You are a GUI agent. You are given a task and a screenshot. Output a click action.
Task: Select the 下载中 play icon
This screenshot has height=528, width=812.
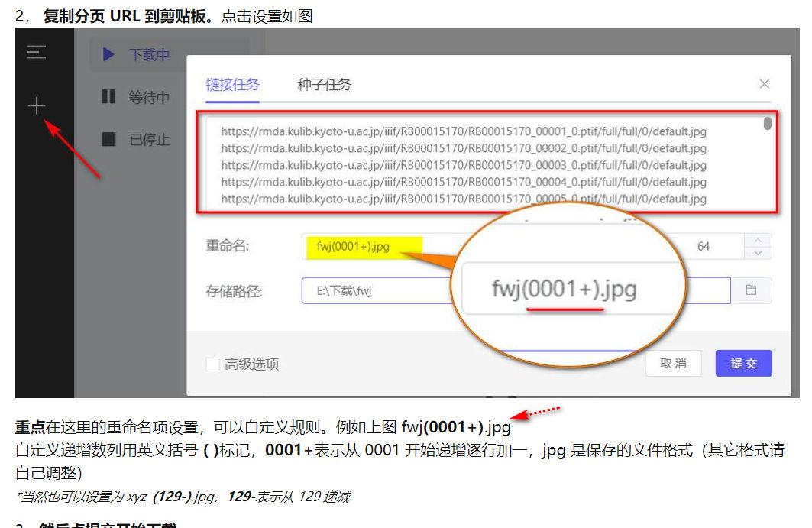[108, 55]
